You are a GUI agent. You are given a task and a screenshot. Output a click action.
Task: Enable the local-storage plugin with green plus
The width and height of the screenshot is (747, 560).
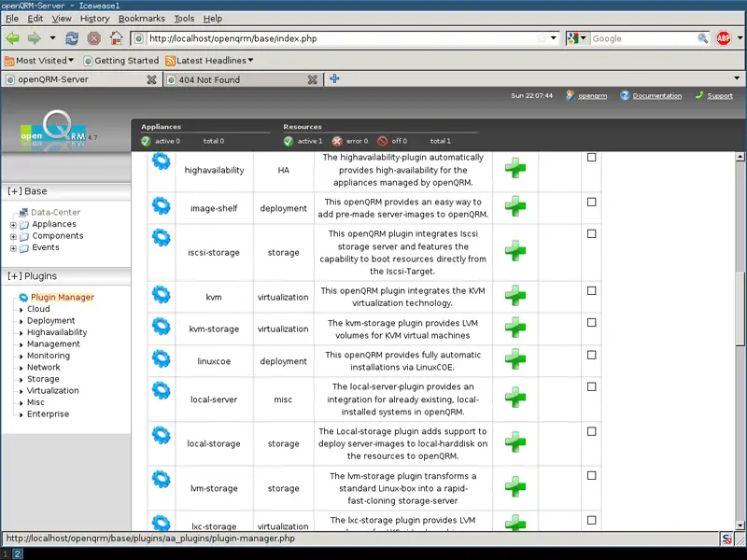(x=515, y=441)
